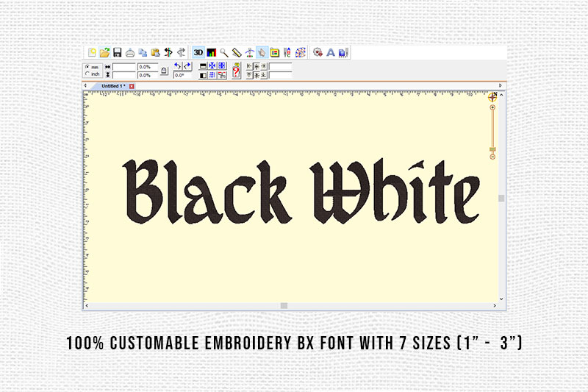This screenshot has width=588, height=392.
Task: Close the Untitled 1 tab
Action: pyautogui.click(x=132, y=86)
